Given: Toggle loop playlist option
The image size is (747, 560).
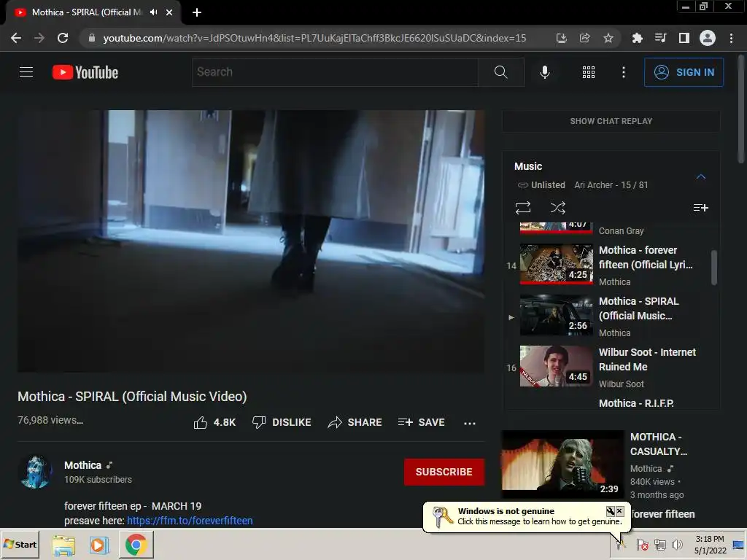Looking at the screenshot, I should pyautogui.click(x=522, y=208).
